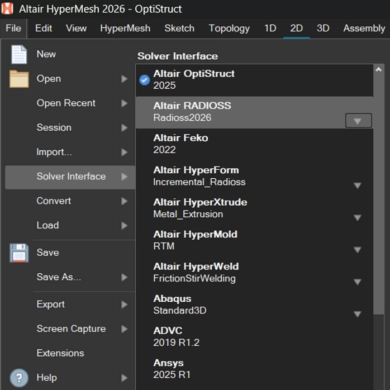Select the Altair HyperWeld solver entry
Screen dimensions: 390x390
tap(255, 273)
